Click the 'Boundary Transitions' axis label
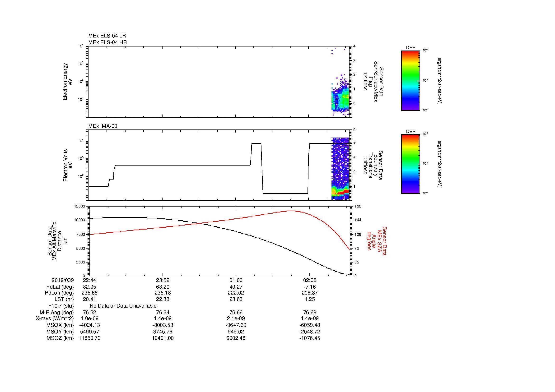Image resolution: width=555 pixels, height=392 pixels. [x=373, y=165]
